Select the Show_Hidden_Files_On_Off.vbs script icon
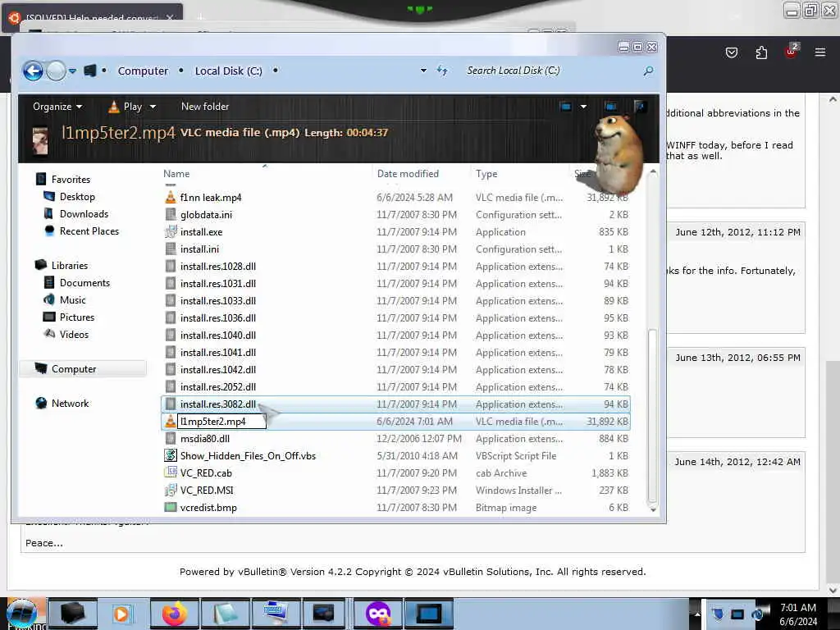840x630 pixels. pyautogui.click(x=171, y=455)
